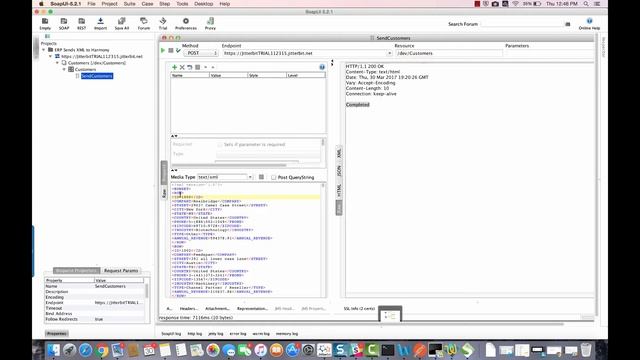Select the JSON response view tab
The width and height of the screenshot is (640, 360).
339,171
